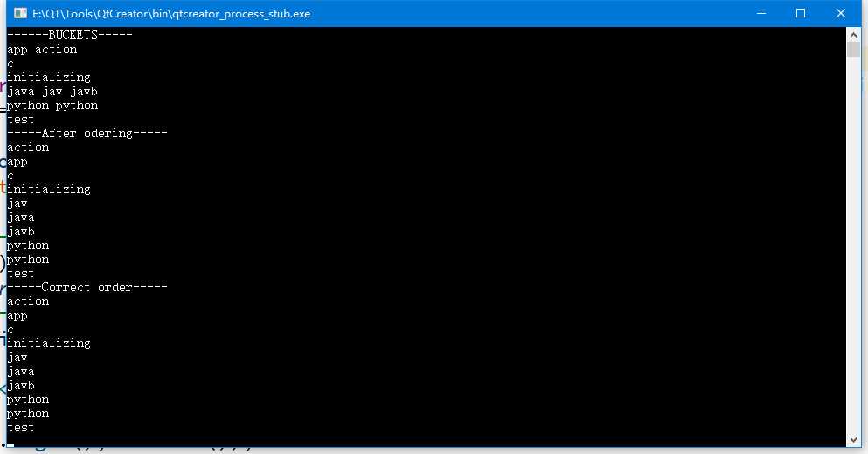Click the '-----After odering-----' line
The height and width of the screenshot is (454, 868).
tap(87, 134)
